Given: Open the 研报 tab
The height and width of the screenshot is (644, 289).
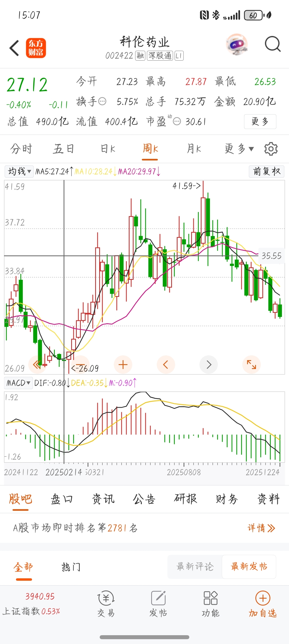Looking at the screenshot, I should tap(186, 499).
